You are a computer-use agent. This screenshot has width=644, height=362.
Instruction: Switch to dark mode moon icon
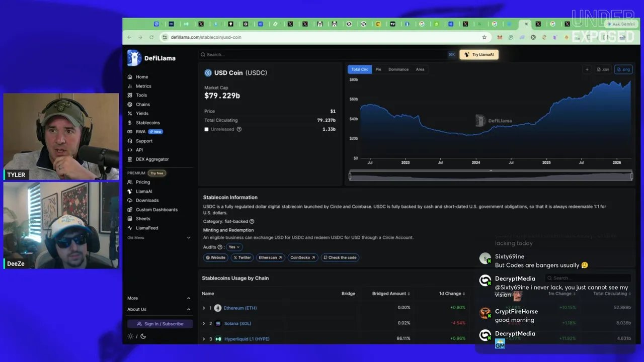[x=143, y=336]
